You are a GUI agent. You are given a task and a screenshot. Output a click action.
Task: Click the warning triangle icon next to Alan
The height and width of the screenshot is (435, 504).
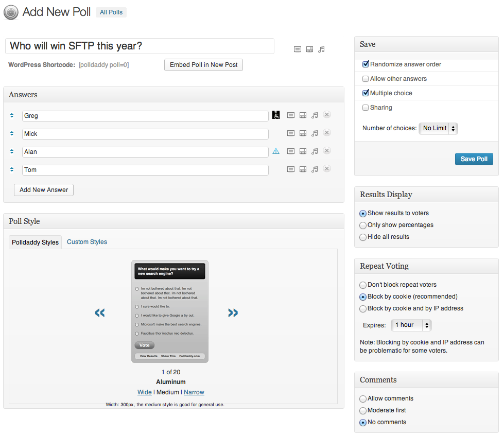[x=276, y=151]
